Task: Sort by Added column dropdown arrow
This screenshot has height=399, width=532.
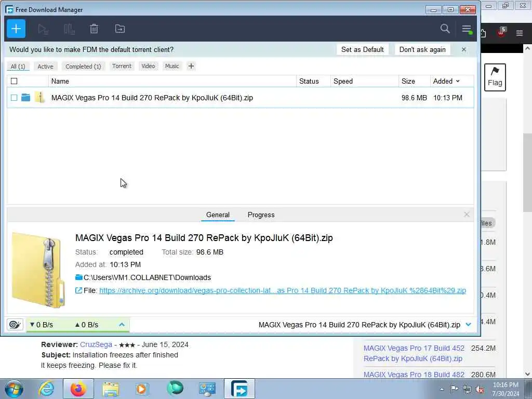Action: (458, 81)
